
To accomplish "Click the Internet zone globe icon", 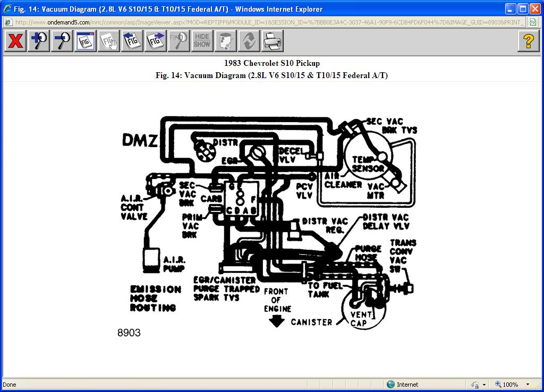I will [x=390, y=385].
